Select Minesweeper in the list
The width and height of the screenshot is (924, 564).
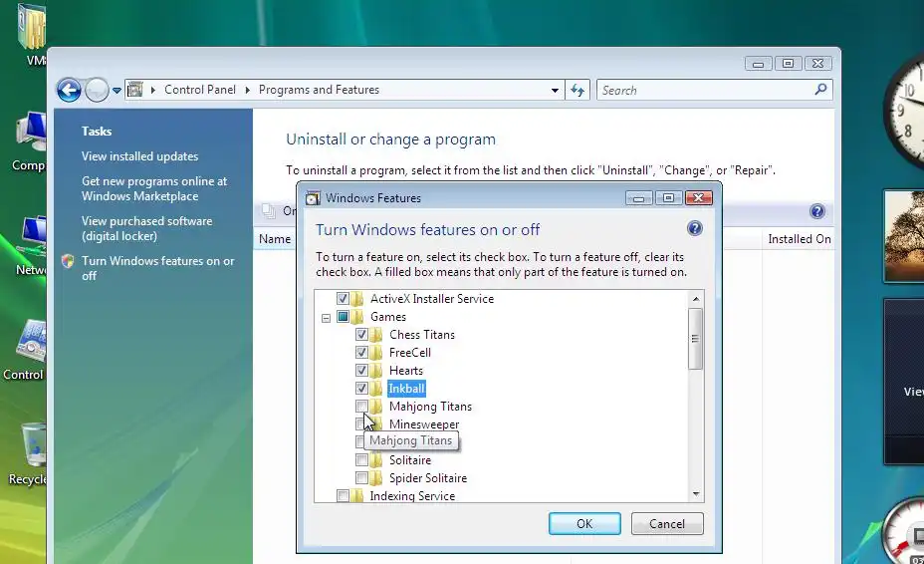pos(424,424)
